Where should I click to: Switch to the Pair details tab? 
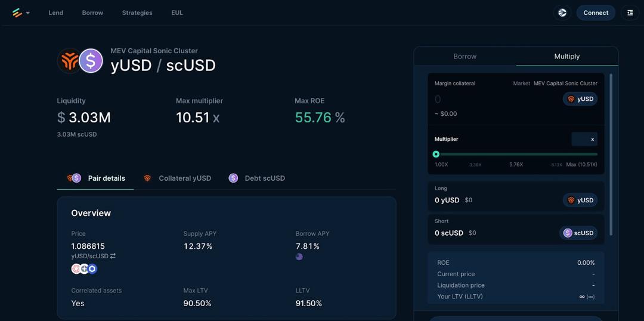click(x=95, y=178)
